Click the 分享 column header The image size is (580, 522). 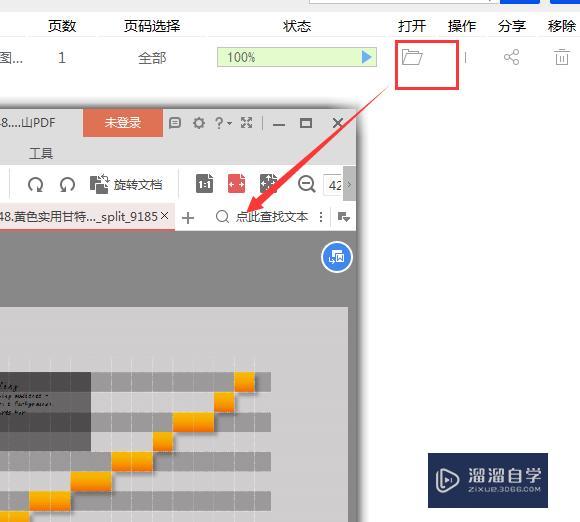point(512,26)
